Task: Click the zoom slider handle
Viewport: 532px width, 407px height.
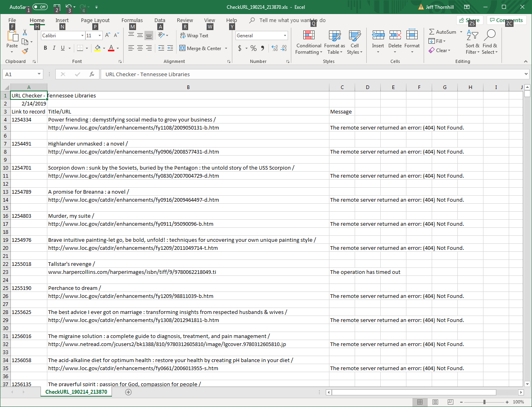Action: 484,402
